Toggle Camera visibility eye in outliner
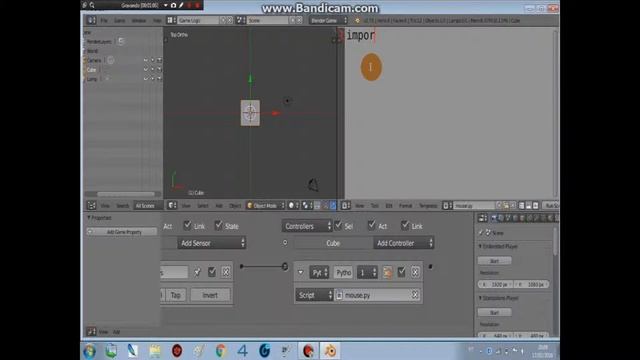The width and height of the screenshot is (640, 360). click(146, 60)
